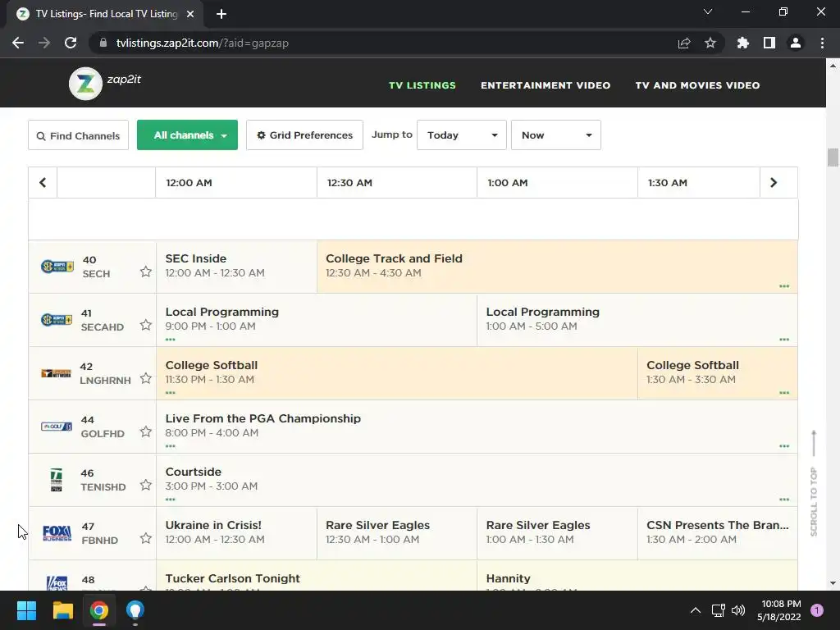The height and width of the screenshot is (630, 840).
Task: Go to earlier times with left arrow
Action: [x=43, y=183]
